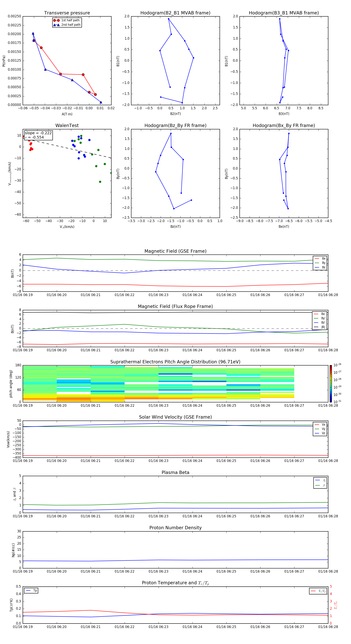Click 'Hodogram(Bx_By FR frame)' title
Viewport: 351px width, 644px height.
[284, 125]
